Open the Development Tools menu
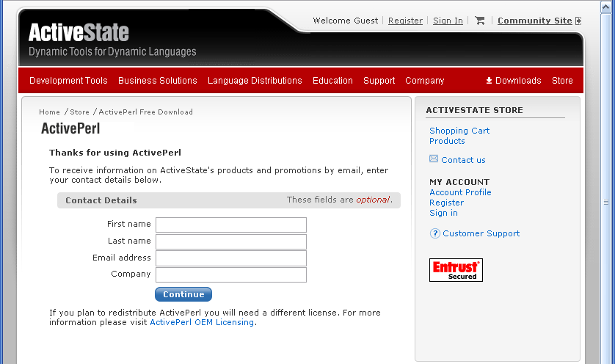The width and height of the screenshot is (615, 364). pyautogui.click(x=68, y=81)
